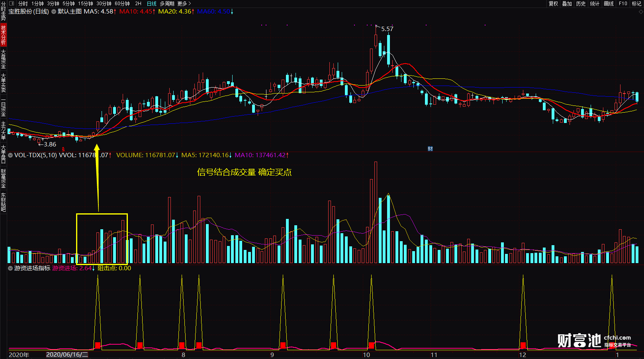The height and width of the screenshot is (359, 644).
Task: Click the 3.86 low price label
Action: click(x=50, y=144)
